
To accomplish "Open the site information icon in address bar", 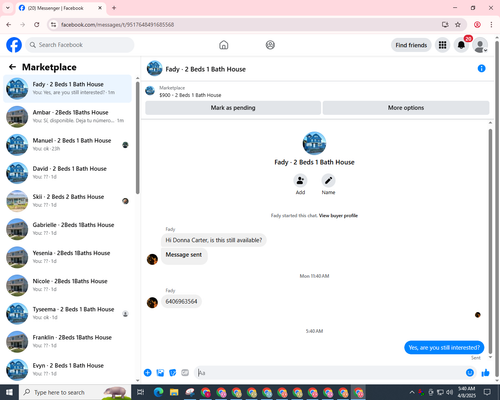I will pos(53,25).
